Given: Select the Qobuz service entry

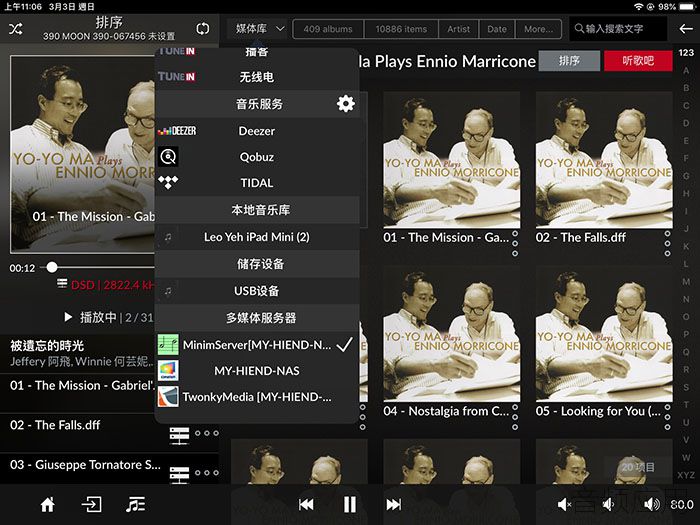Looking at the screenshot, I should tap(257, 157).
